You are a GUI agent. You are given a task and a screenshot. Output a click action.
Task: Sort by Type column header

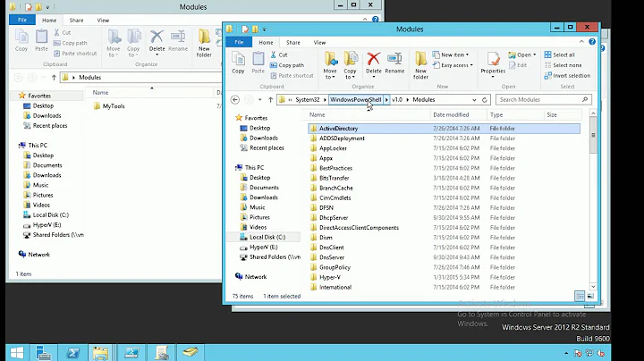click(515, 115)
